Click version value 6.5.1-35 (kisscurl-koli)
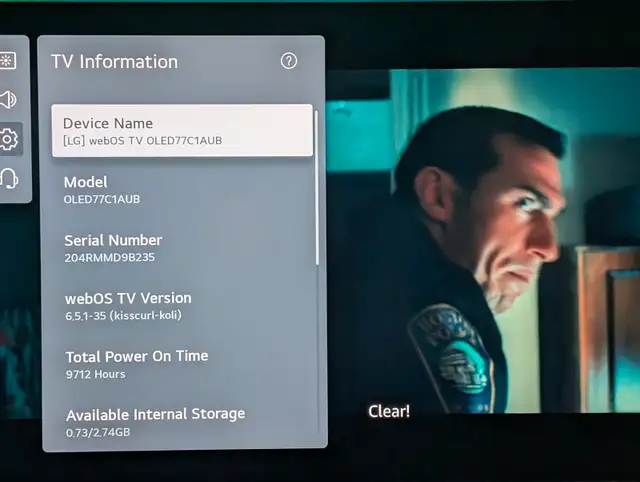Viewport: 640px width, 482px height. pos(123,315)
